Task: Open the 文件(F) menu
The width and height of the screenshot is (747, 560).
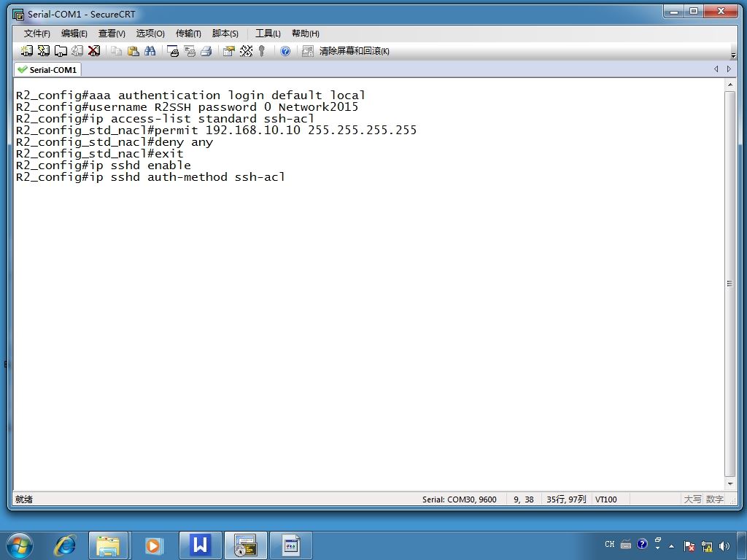Action: pyautogui.click(x=36, y=34)
